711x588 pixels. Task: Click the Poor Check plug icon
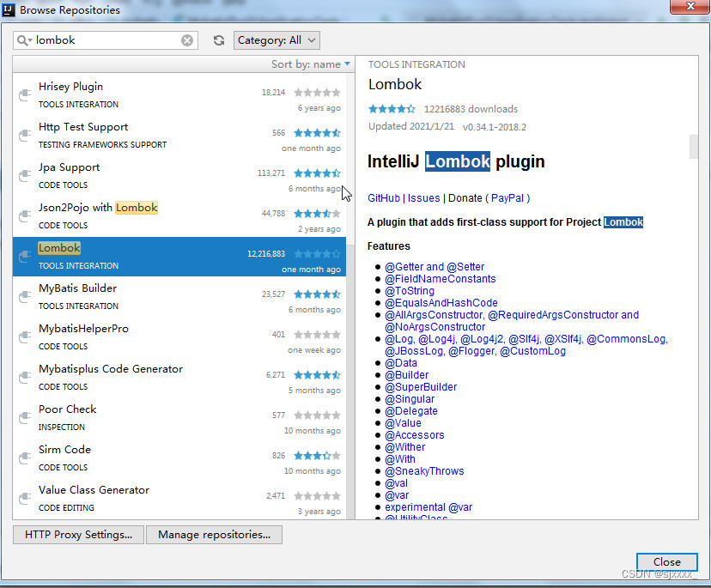(x=25, y=417)
